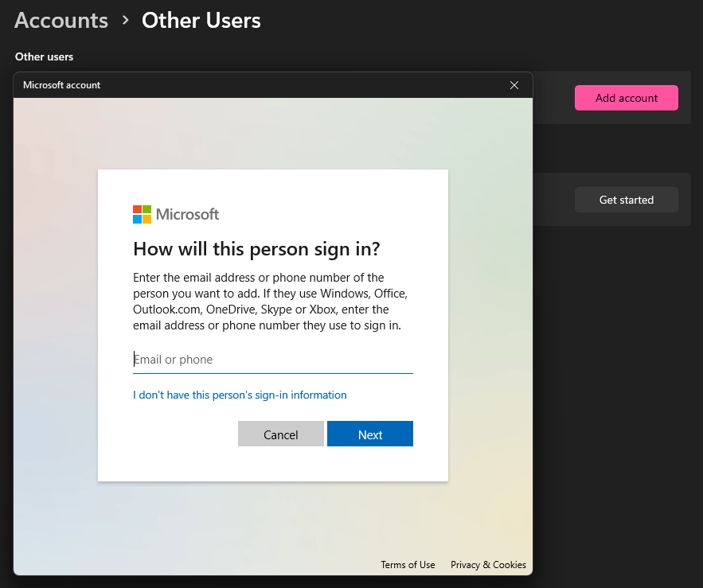Click the card panel around Get started
Screen dimensions: 703x588
[611, 200]
